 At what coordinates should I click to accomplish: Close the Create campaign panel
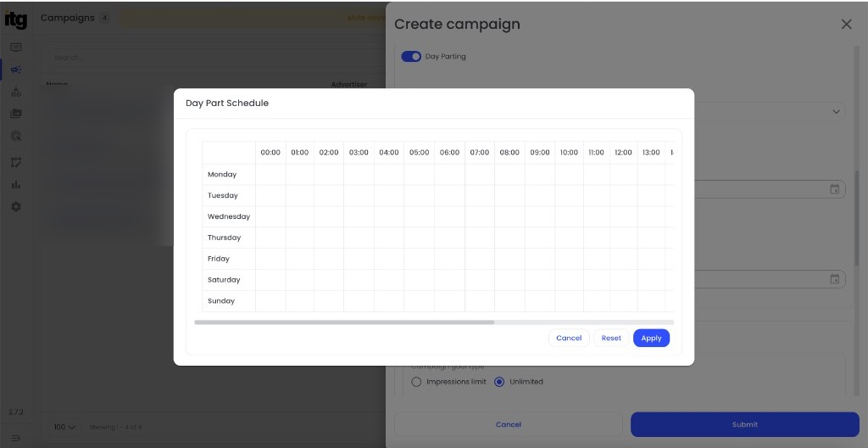(x=847, y=24)
